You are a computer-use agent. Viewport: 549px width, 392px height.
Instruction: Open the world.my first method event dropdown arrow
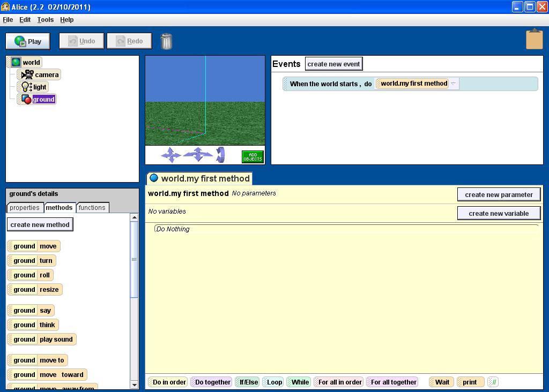click(x=454, y=84)
